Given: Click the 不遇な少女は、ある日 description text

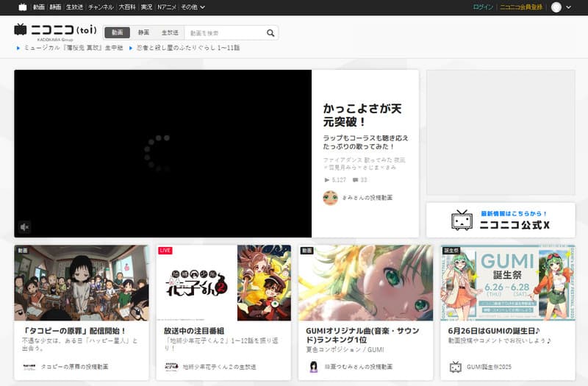Looking at the screenshot, I should pyautogui.click(x=80, y=344).
